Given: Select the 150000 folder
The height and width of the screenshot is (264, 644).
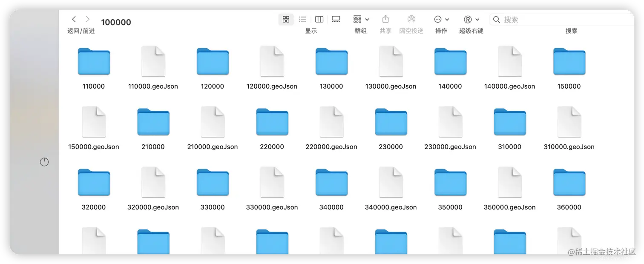Looking at the screenshot, I should pos(569,62).
